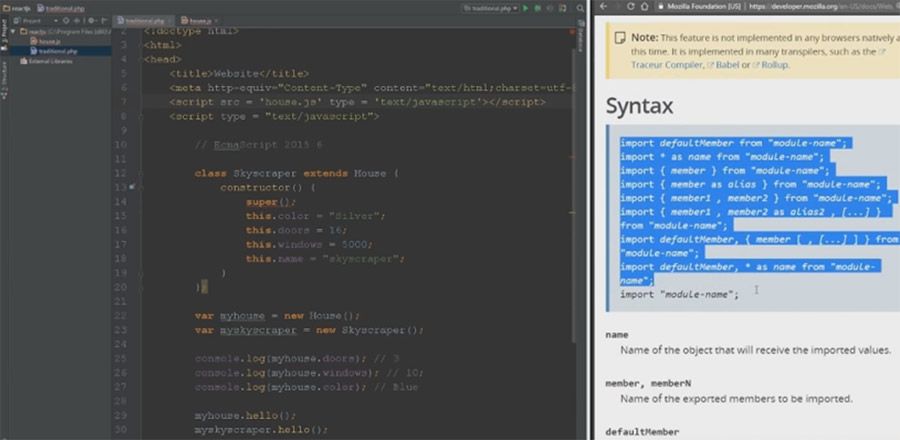Click the 'myhouse.hello();' line

(245, 416)
